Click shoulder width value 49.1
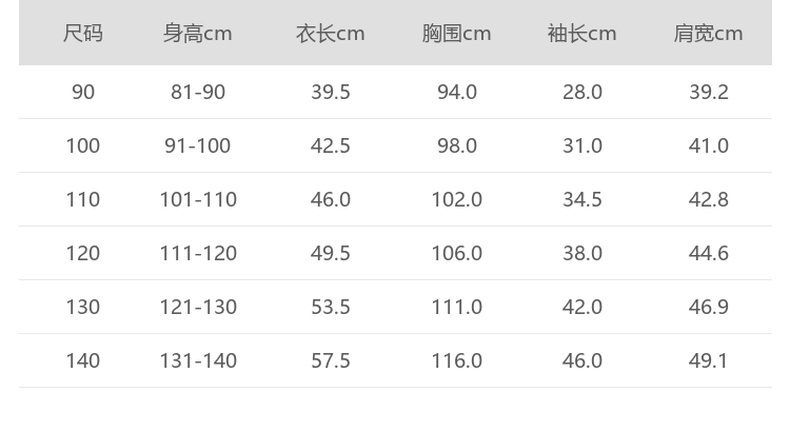Image resolution: width=790 pixels, height=431 pixels. 708,361
